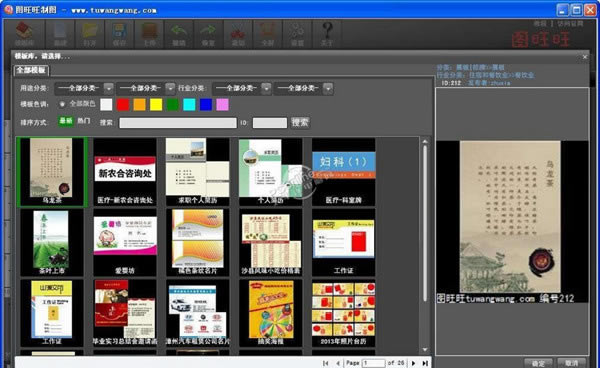
Task: Open the 访问官网 link
Action: [x=570, y=24]
